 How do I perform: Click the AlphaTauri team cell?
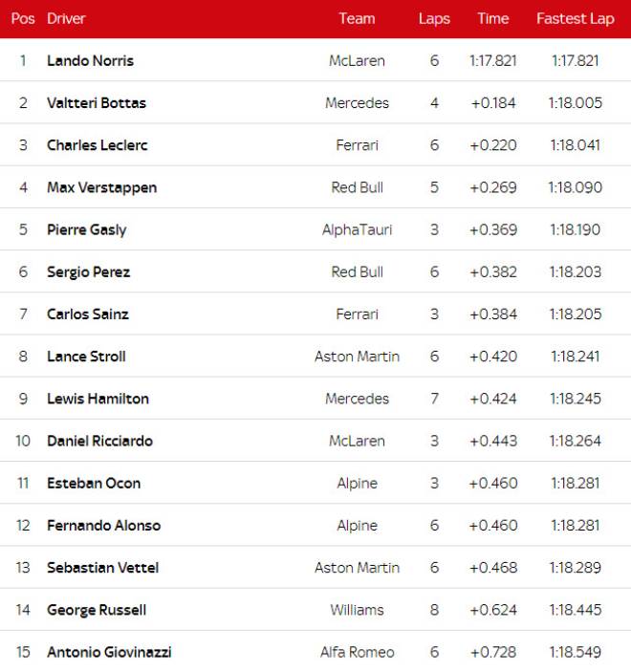pyautogui.click(x=357, y=229)
